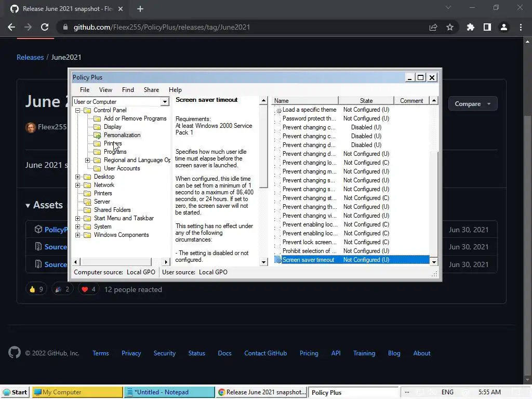This screenshot has width=532, height=399.
Task: Open the Compare dropdown on GitHub
Action: 473,104
